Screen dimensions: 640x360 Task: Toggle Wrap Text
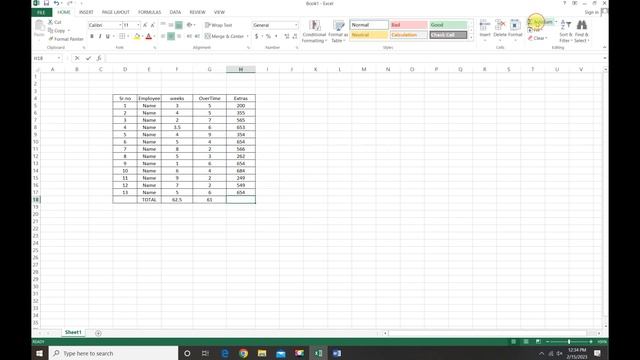218,25
